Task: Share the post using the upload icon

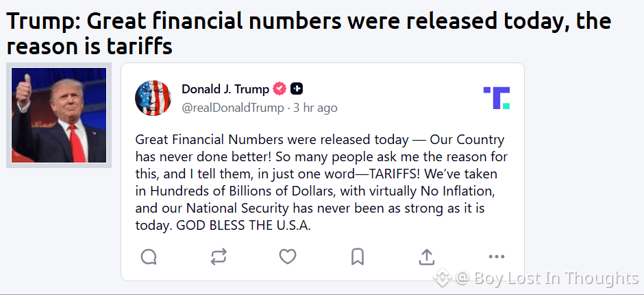Action: (x=427, y=257)
